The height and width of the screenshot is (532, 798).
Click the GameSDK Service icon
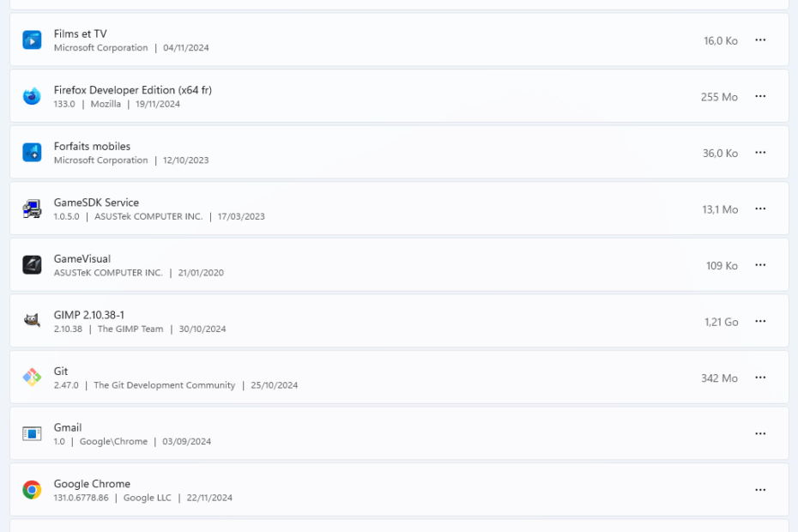click(x=32, y=209)
